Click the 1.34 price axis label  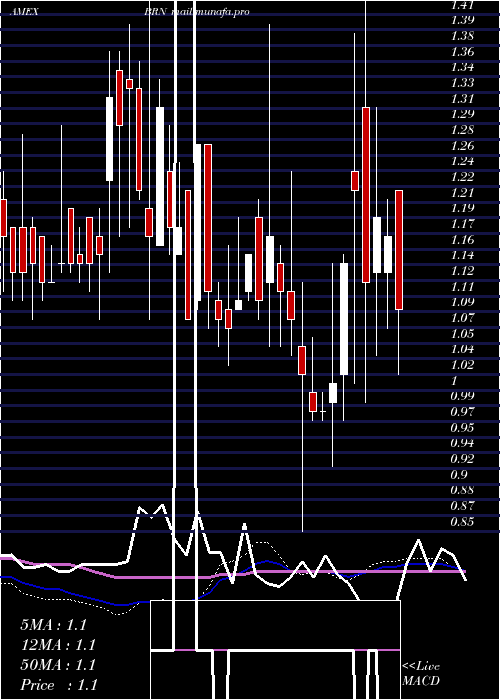[x=462, y=67]
